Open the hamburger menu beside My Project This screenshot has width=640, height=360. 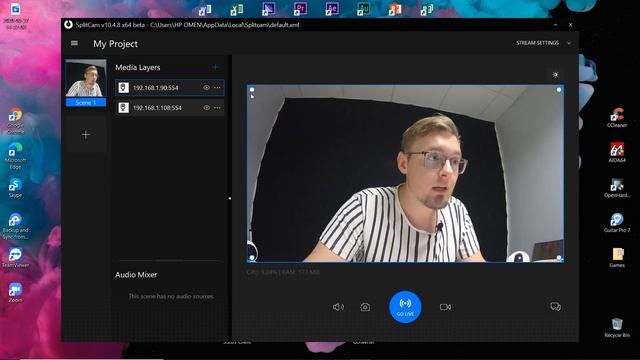click(74, 43)
